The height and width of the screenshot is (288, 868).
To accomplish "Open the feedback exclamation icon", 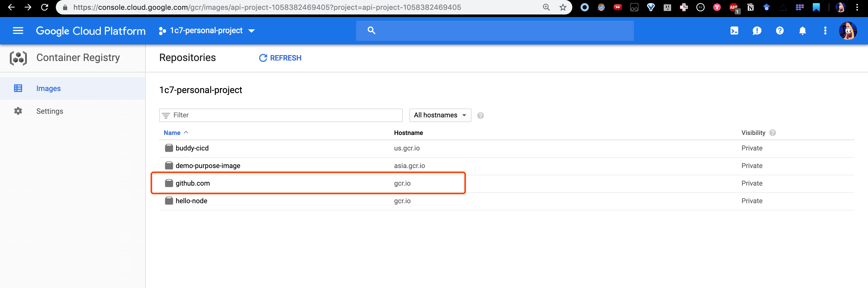I will (x=757, y=31).
